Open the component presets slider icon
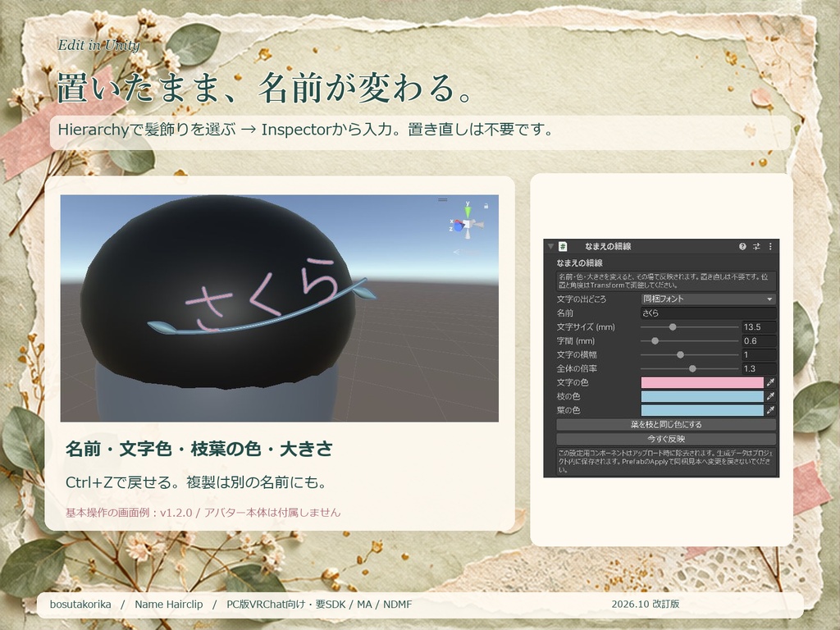The width and height of the screenshot is (840, 630). point(756,246)
